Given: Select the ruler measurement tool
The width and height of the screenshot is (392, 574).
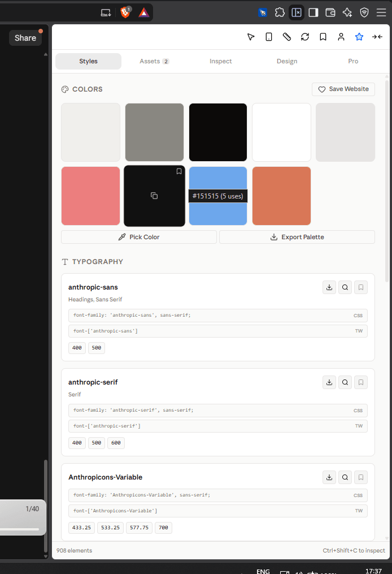Looking at the screenshot, I should (x=287, y=37).
